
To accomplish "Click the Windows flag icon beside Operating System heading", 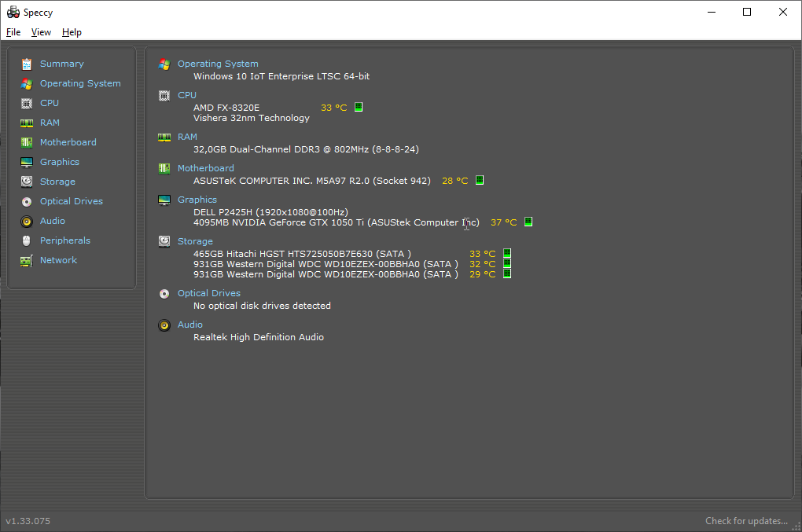I will (164, 64).
